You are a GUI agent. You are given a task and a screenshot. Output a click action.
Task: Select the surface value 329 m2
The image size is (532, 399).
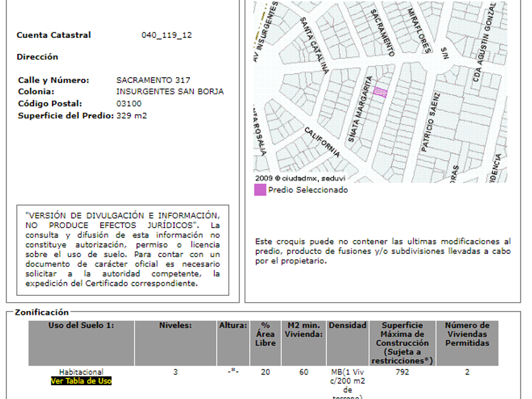point(132,116)
